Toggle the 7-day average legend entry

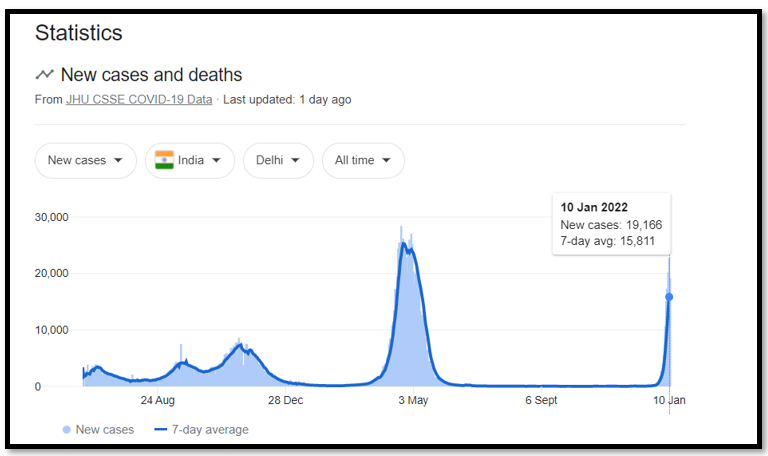click(x=201, y=430)
